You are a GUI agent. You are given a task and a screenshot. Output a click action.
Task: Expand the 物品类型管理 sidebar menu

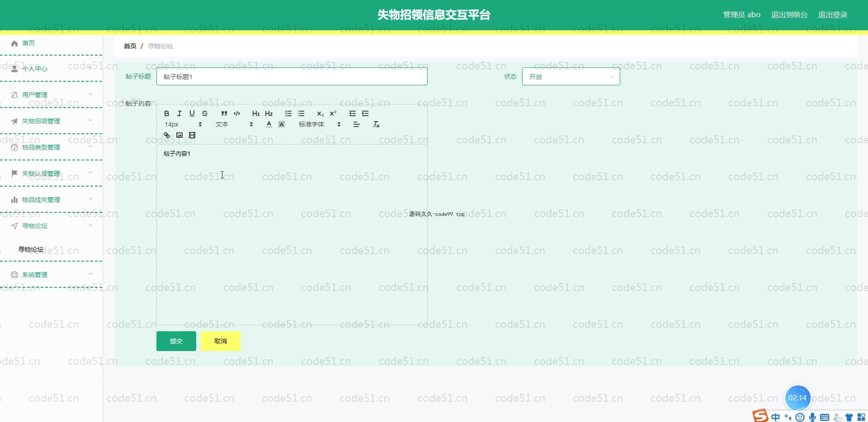(51, 147)
